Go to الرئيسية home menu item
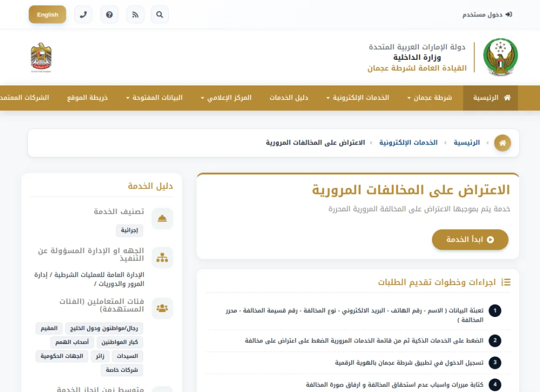 (x=491, y=98)
